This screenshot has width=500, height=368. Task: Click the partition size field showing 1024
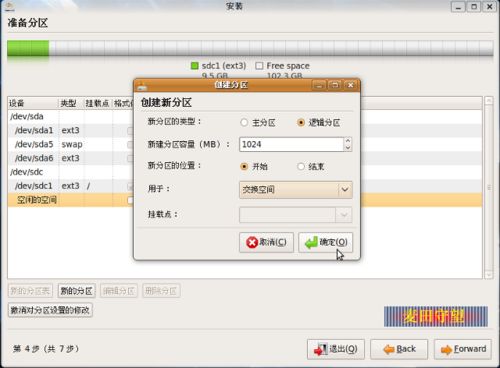291,144
